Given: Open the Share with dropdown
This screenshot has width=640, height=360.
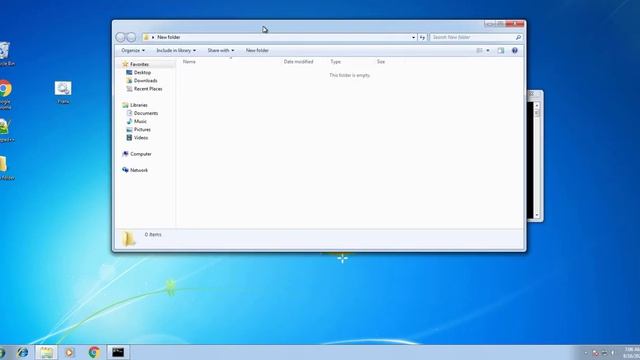Looking at the screenshot, I should click(221, 51).
